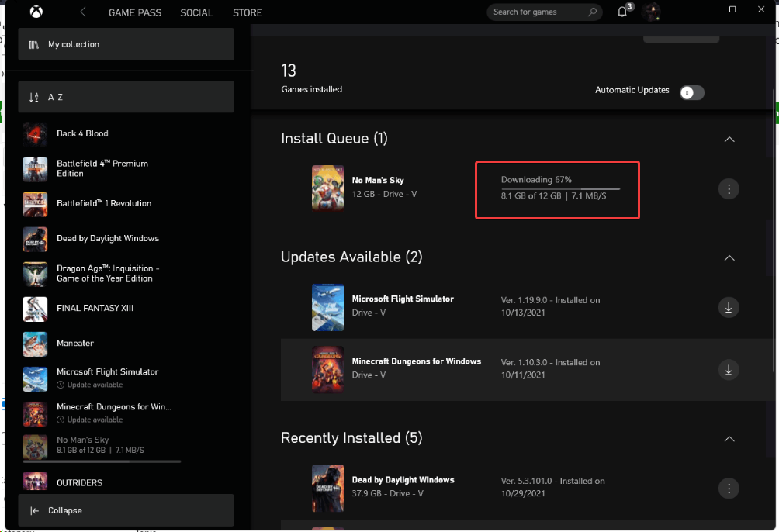Click 'Update available' under Minecraft Dungeons
The image size is (779, 532).
coord(95,420)
